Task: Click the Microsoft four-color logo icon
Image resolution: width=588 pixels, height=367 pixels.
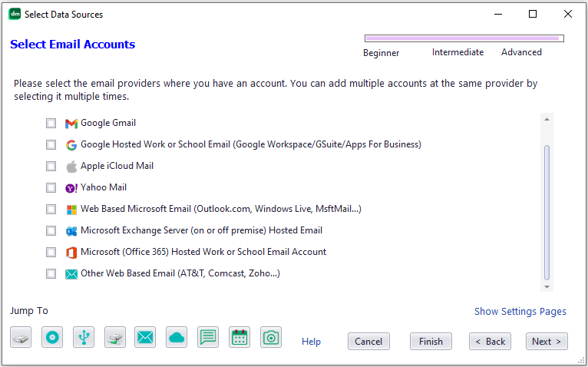Action: coord(71,210)
